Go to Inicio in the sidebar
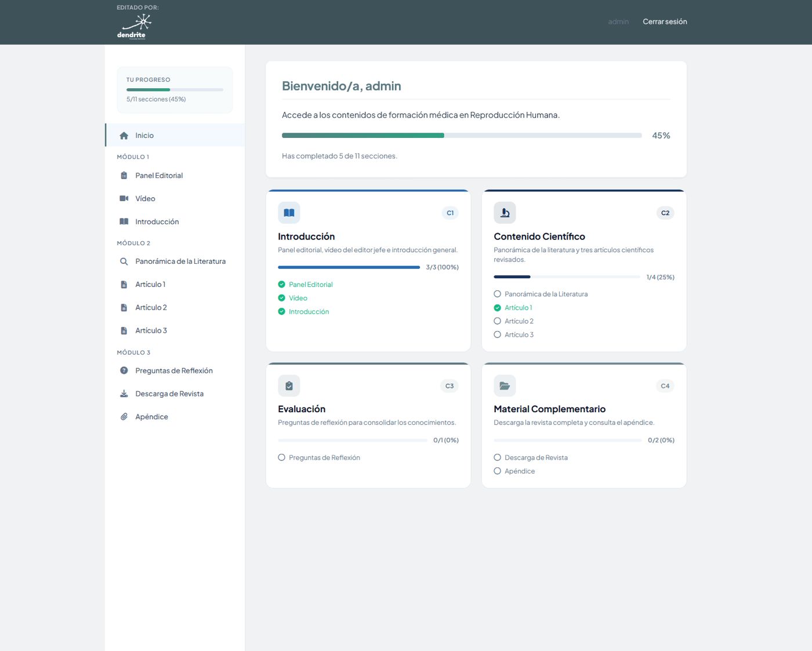The height and width of the screenshot is (651, 812). tap(175, 135)
